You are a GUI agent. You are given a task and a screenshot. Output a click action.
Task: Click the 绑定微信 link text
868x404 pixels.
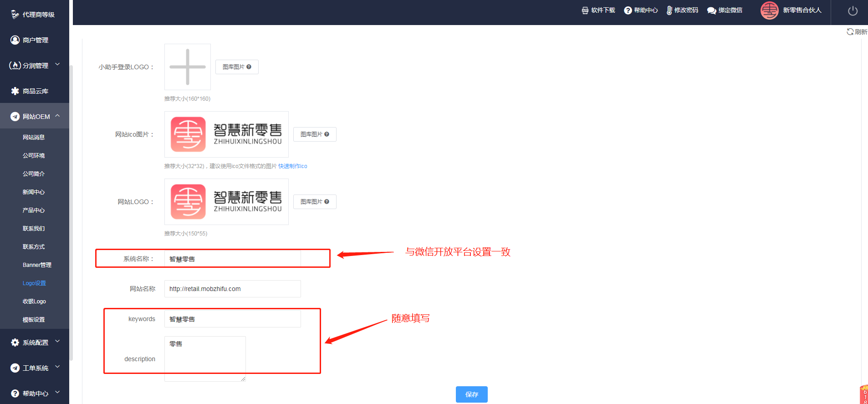[730, 10]
